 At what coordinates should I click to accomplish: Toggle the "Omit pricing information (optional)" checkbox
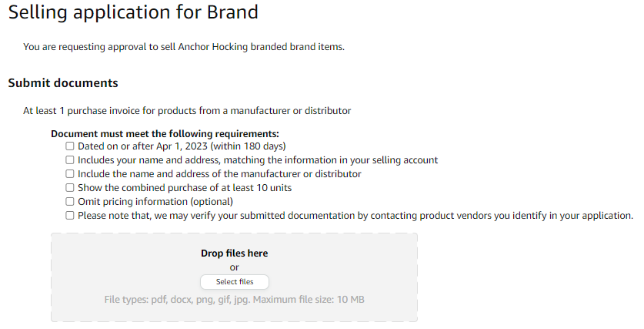tap(70, 202)
